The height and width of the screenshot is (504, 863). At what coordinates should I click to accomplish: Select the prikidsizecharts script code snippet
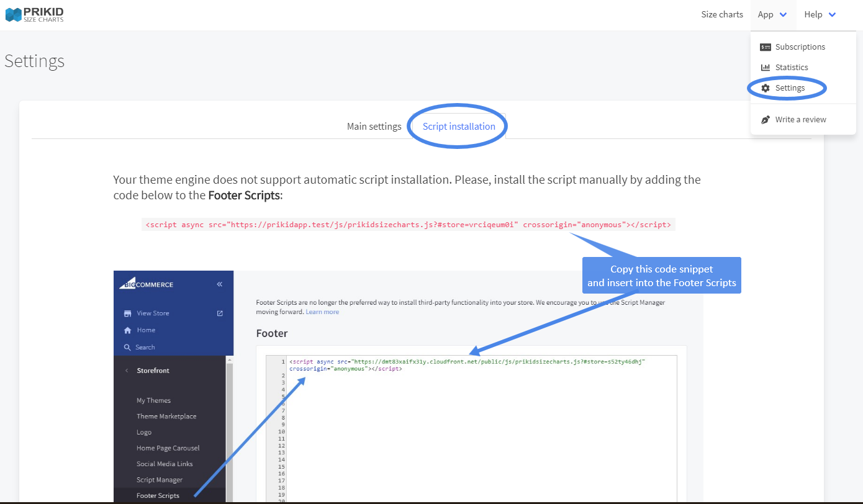coord(408,225)
